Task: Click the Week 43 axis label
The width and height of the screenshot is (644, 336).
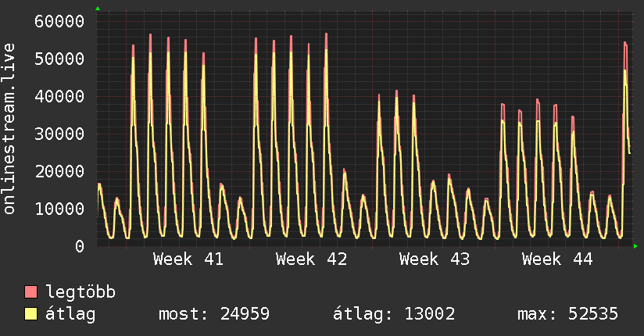Action: coord(435,259)
